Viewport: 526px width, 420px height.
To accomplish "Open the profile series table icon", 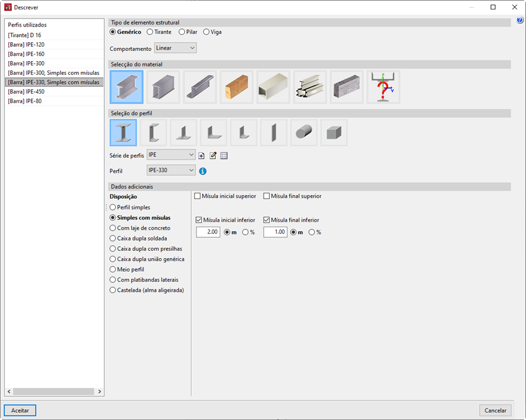I will point(224,155).
